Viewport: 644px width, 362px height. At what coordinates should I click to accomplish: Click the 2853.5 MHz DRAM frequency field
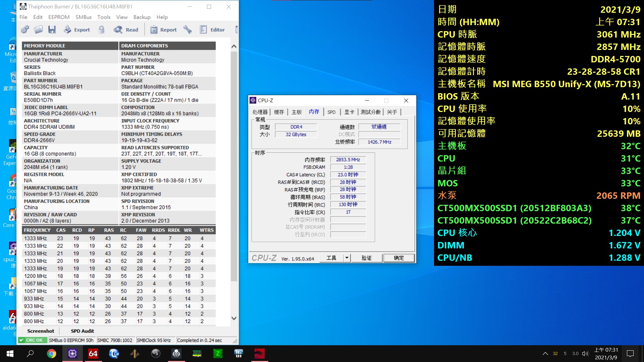tap(348, 160)
